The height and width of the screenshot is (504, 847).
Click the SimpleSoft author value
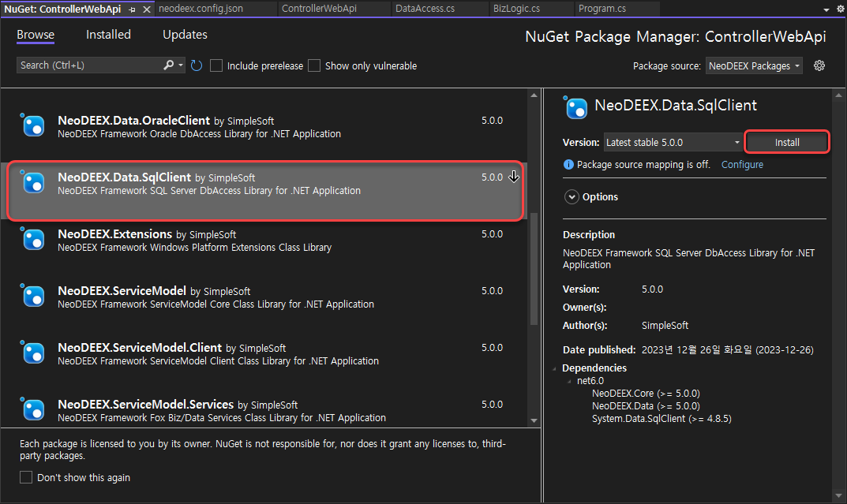(x=665, y=326)
